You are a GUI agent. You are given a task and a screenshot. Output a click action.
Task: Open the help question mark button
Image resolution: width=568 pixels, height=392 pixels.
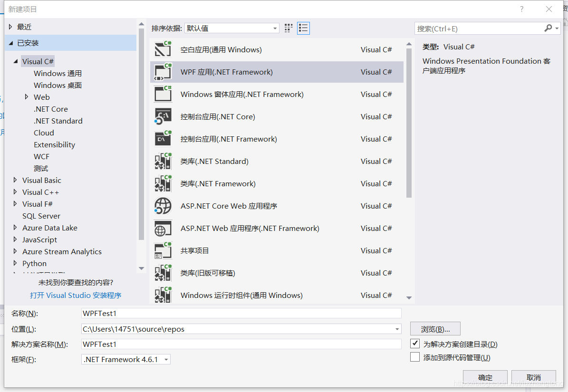[x=521, y=9]
